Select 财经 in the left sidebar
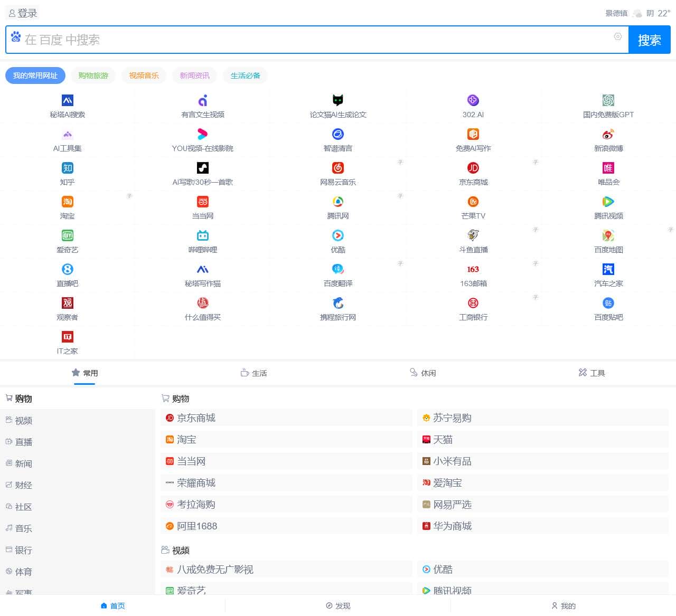The width and height of the screenshot is (676, 616). 78,486
